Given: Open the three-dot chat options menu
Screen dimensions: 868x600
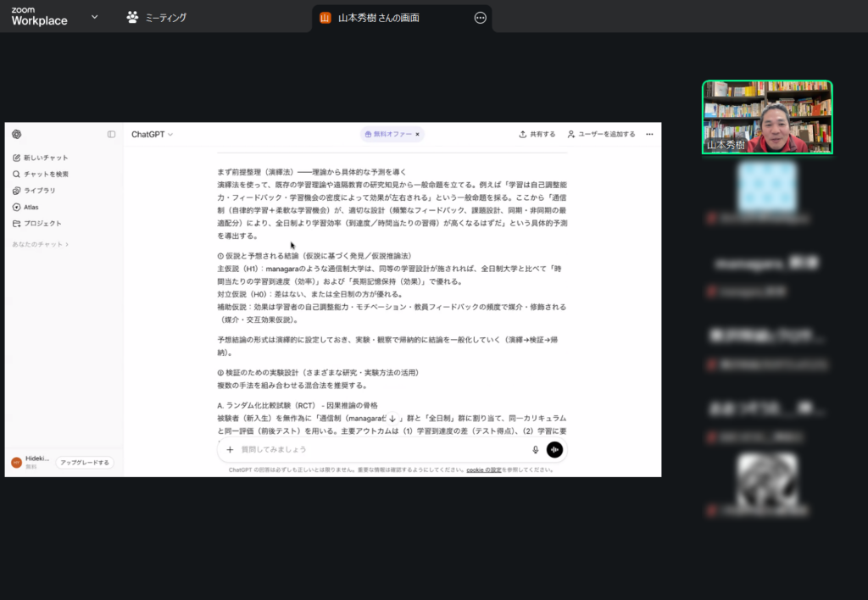Looking at the screenshot, I should click(x=649, y=134).
